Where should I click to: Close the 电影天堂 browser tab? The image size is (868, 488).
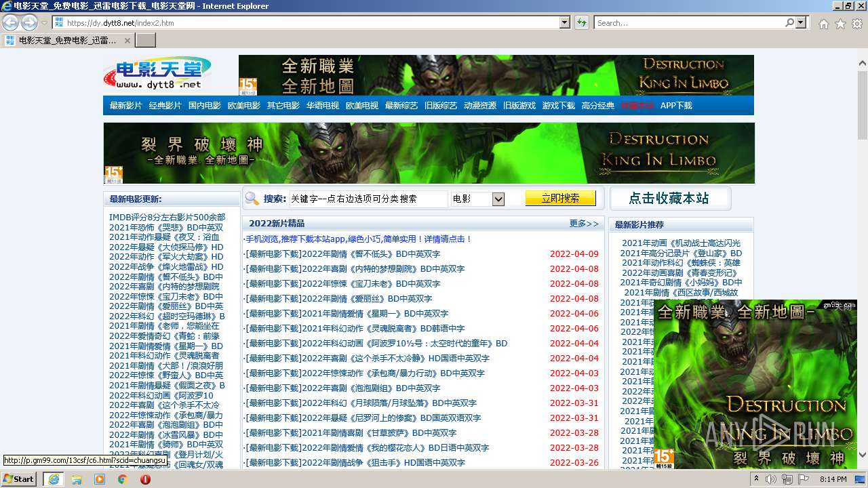click(127, 41)
